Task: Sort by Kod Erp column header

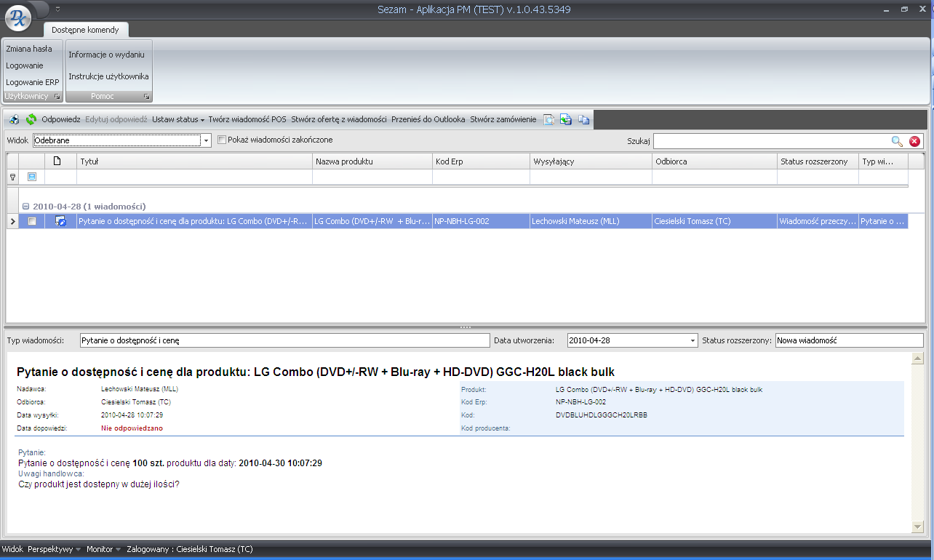Action: 482,161
